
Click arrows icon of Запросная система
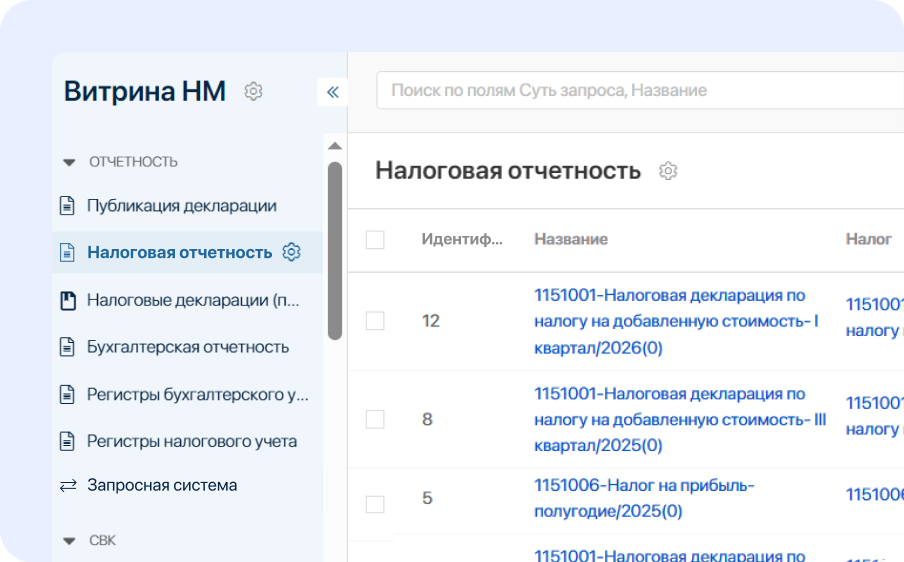pos(68,485)
